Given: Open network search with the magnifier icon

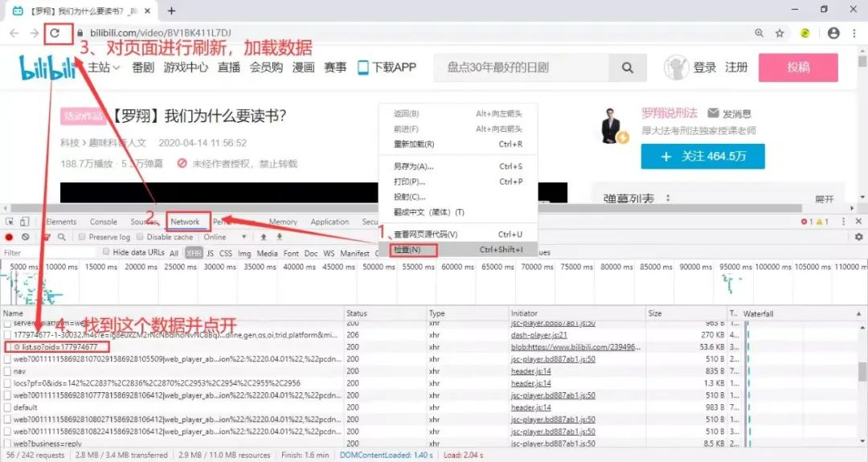Looking at the screenshot, I should click(x=61, y=237).
